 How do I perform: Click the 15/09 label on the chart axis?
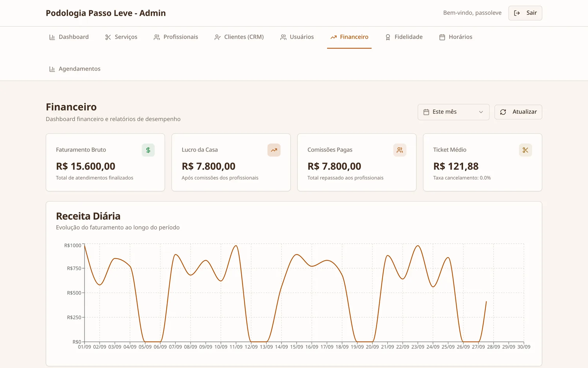point(297,347)
